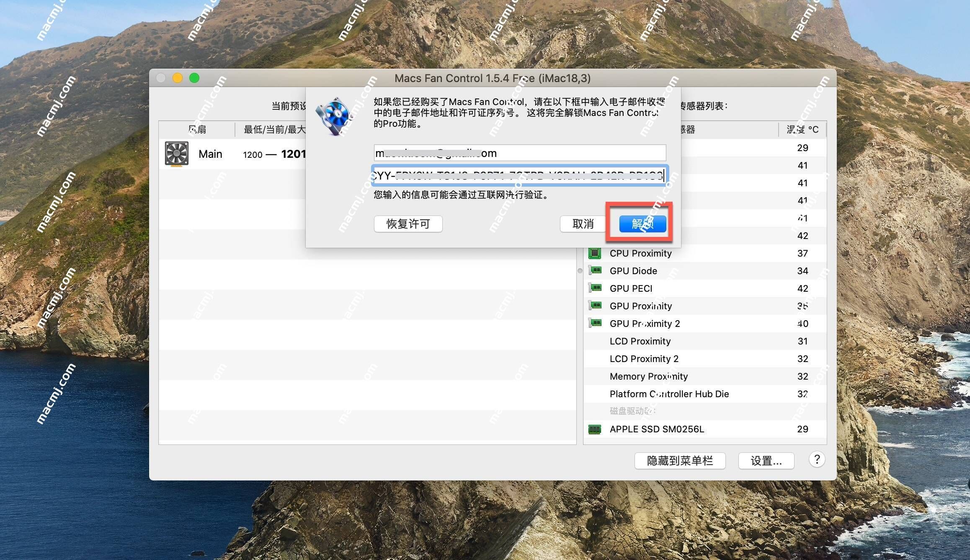
Task: Select the LCD Proximity 2 sensor row
Action: point(705,359)
